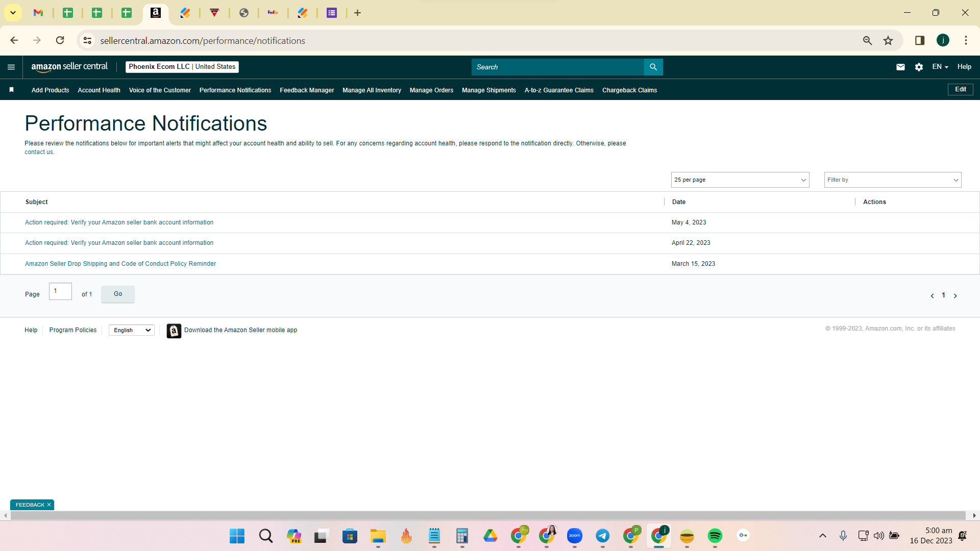The height and width of the screenshot is (551, 980).
Task: Open the settings gear in Seller Central
Action: point(919,67)
